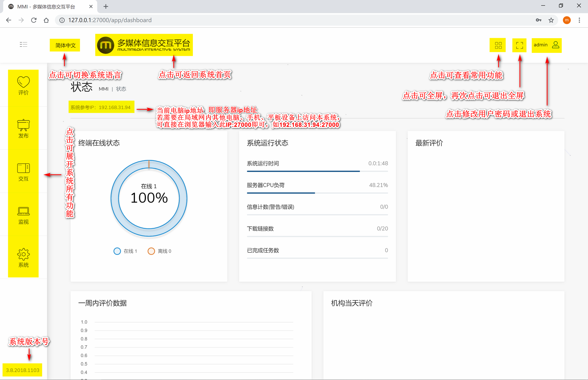Open the 系统 settings gear section
Screen dimensions: 588x380
23,258
